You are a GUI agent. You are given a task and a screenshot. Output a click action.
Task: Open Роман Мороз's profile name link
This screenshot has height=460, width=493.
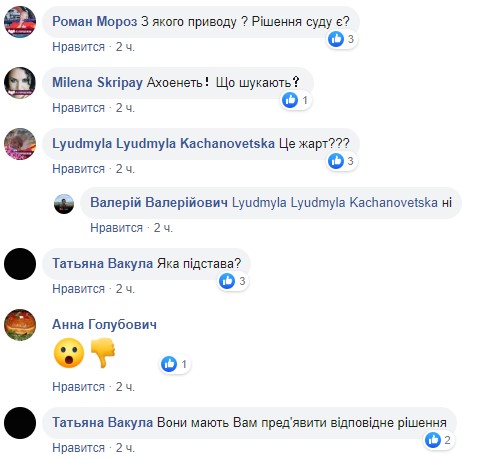click(x=95, y=22)
